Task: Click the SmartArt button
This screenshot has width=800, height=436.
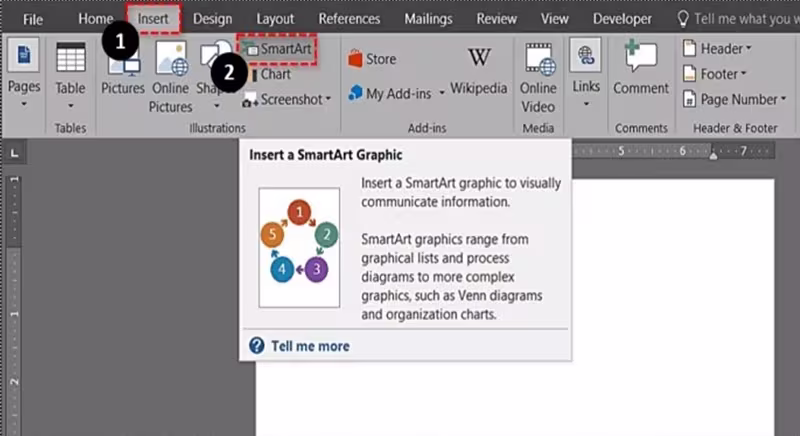Action: click(278, 49)
